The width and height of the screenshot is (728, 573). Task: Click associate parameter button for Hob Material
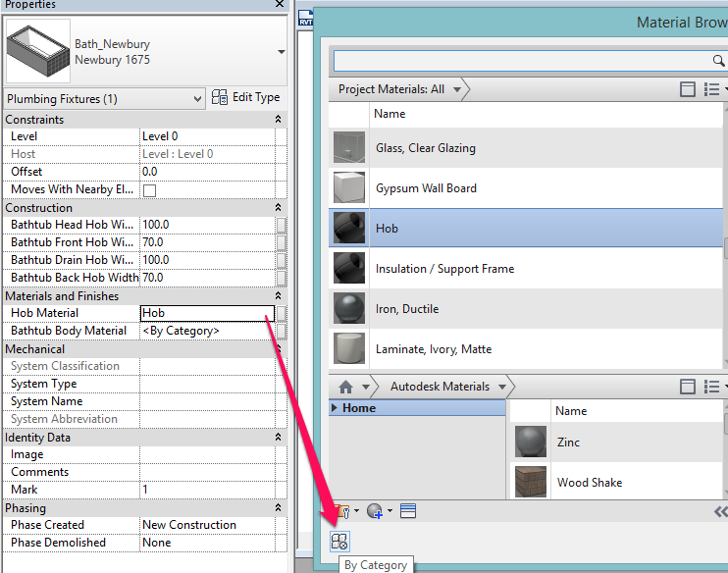tap(282, 313)
